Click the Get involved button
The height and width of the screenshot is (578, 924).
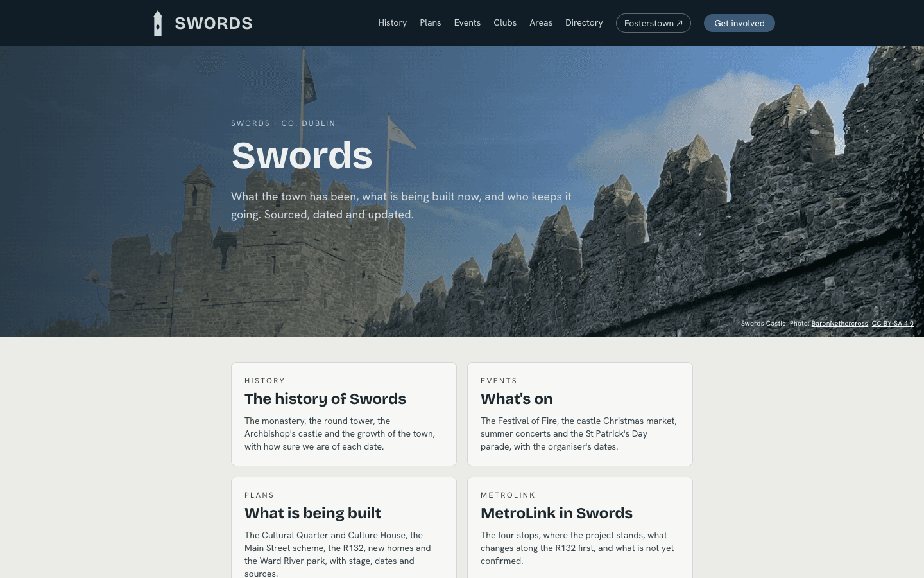pos(739,23)
